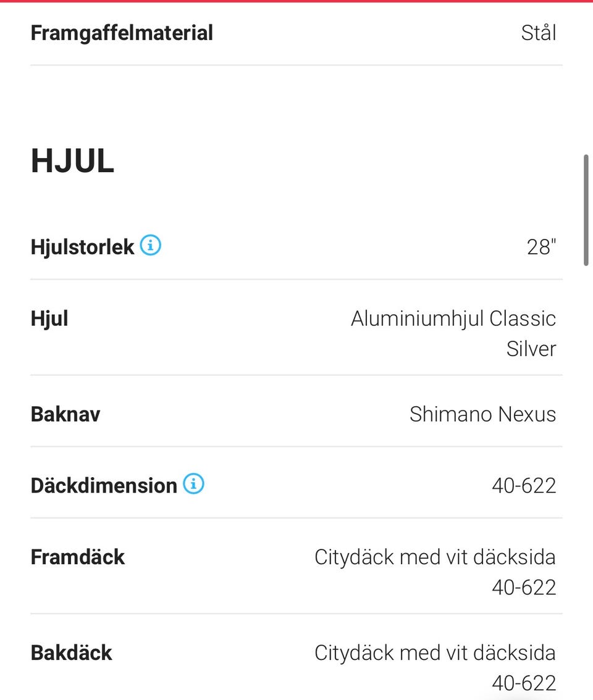Click the red top progress bar
Screen dimensions: 593x700
(296, 1)
